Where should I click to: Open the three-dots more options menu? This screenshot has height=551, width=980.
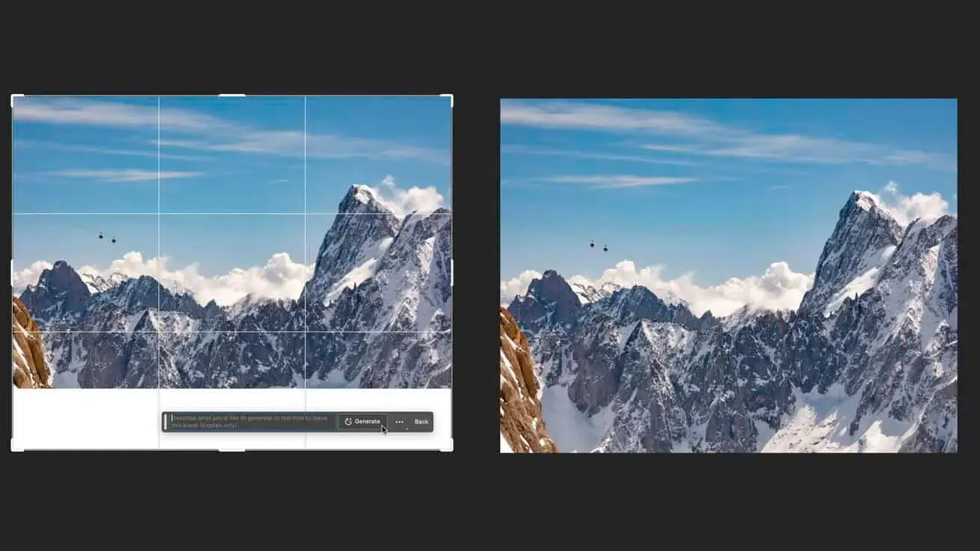click(400, 422)
